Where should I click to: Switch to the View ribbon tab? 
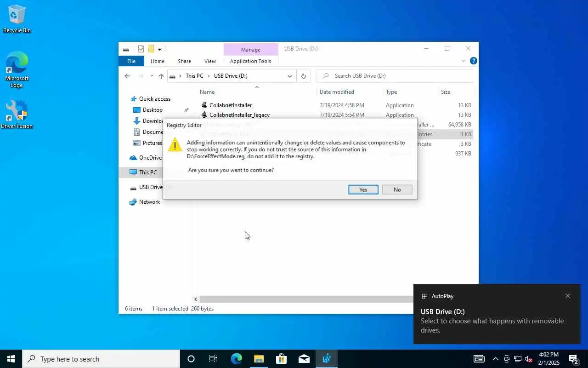210,61
